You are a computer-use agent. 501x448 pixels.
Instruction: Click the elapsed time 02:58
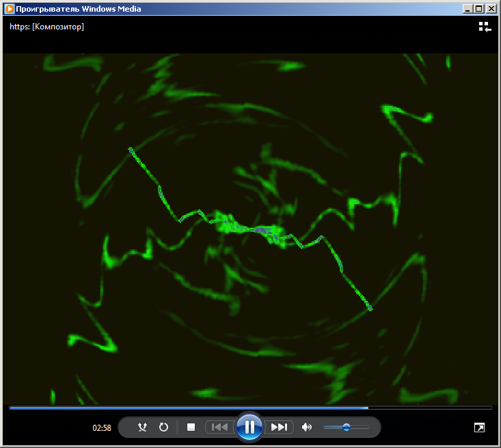tap(102, 428)
